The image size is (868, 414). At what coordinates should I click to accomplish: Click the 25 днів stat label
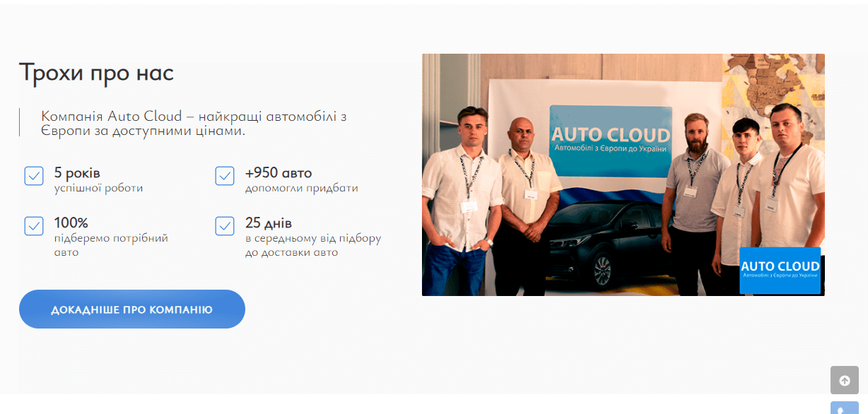269,223
